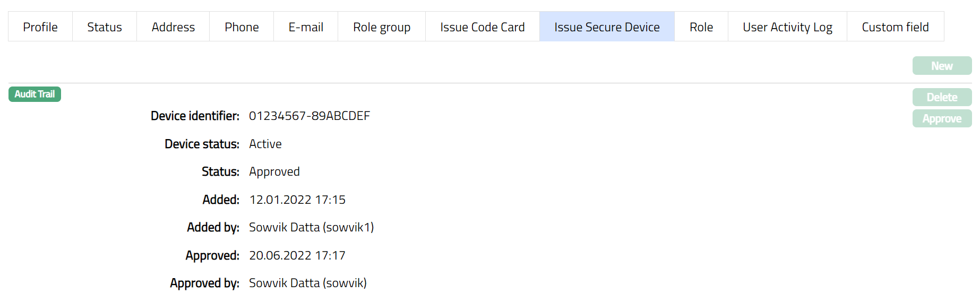Go to the Address tab
Image resolution: width=980 pixels, height=302 pixels.
(x=173, y=27)
